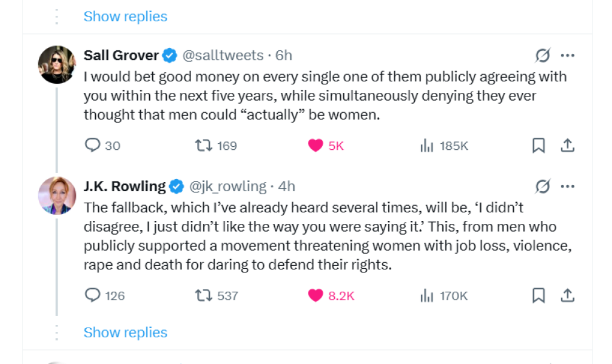Unlike Sall Grover's tweet showing 5K likes

tap(315, 146)
